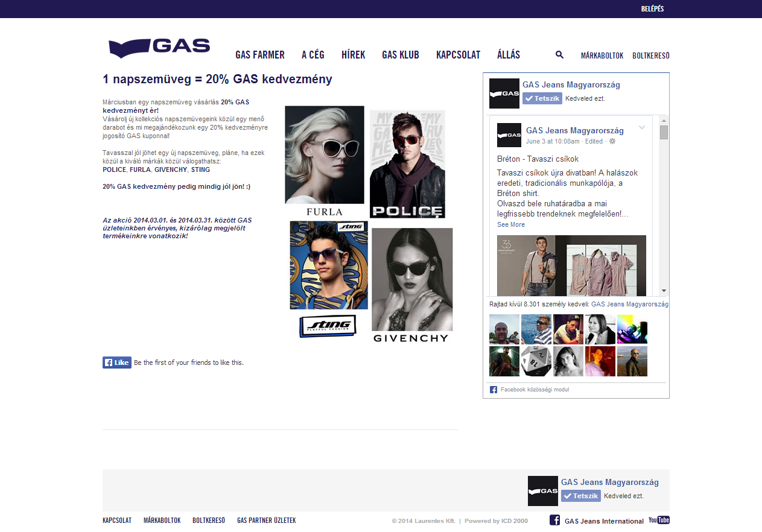The height and width of the screenshot is (532, 762).
Task: Click the Facebook feed scroll down arrow
Action: tap(664, 290)
